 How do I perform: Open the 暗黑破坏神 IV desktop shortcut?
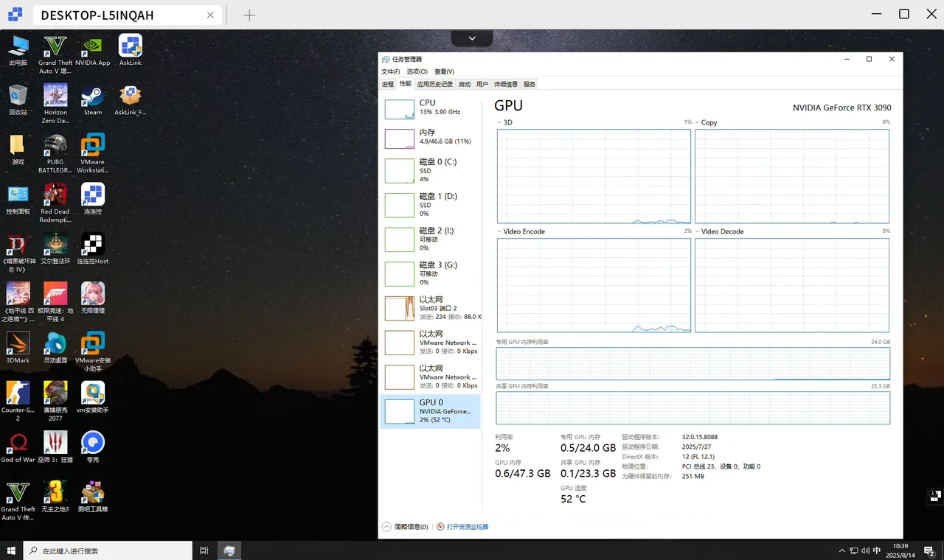click(x=18, y=253)
